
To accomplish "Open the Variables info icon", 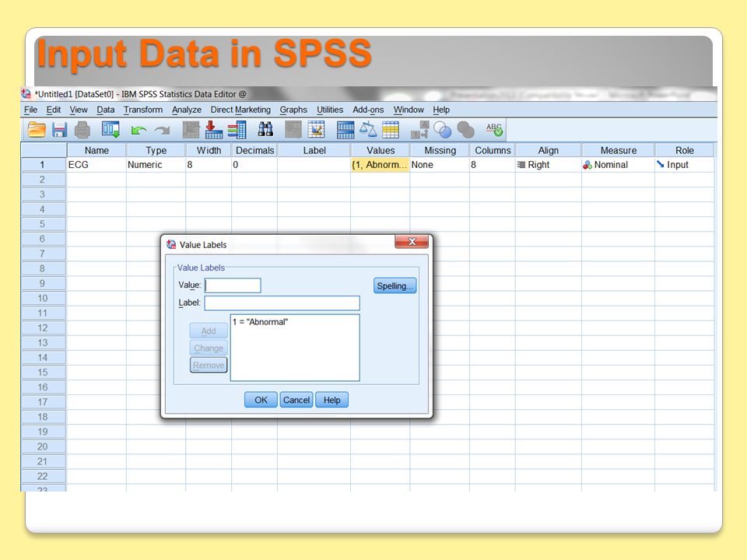I will 237,130.
